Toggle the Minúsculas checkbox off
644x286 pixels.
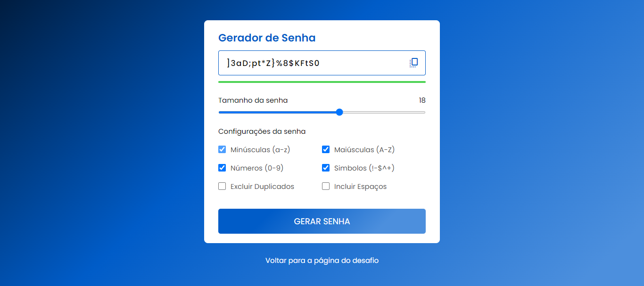222,149
